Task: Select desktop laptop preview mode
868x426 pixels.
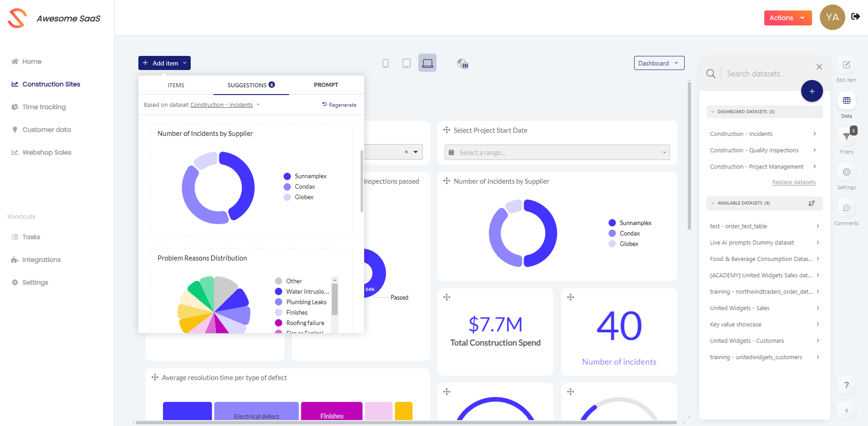Action: tap(427, 63)
